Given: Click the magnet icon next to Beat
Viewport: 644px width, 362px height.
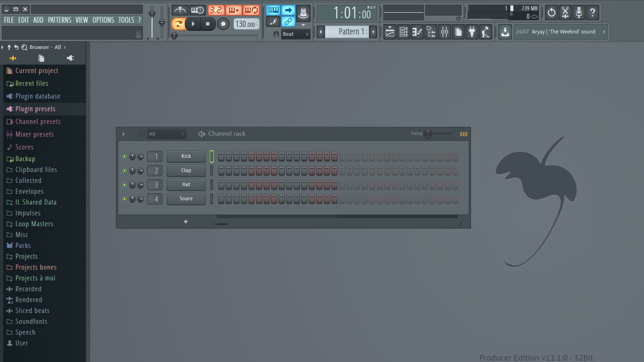Looking at the screenshot, I should click(276, 34).
